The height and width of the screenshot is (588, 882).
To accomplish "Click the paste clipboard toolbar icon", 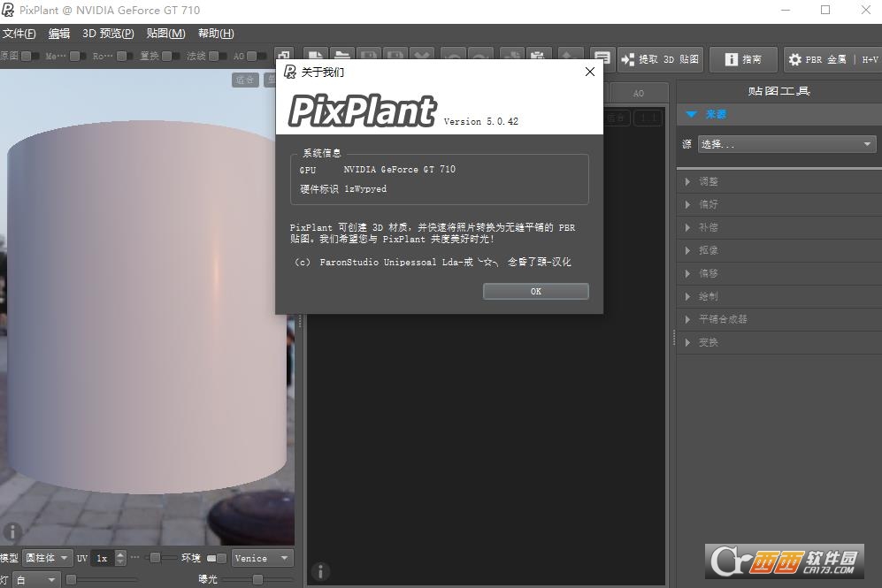I will click(x=539, y=55).
